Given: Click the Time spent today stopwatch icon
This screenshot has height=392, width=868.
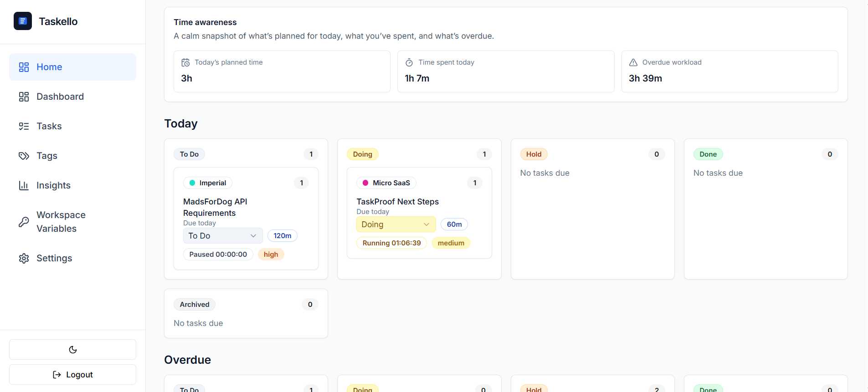Looking at the screenshot, I should [409, 62].
